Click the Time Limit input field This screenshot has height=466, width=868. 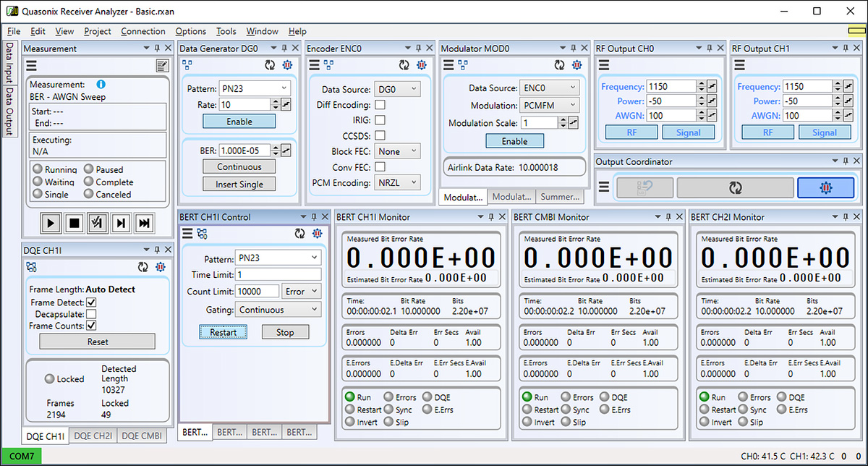pyautogui.click(x=278, y=274)
